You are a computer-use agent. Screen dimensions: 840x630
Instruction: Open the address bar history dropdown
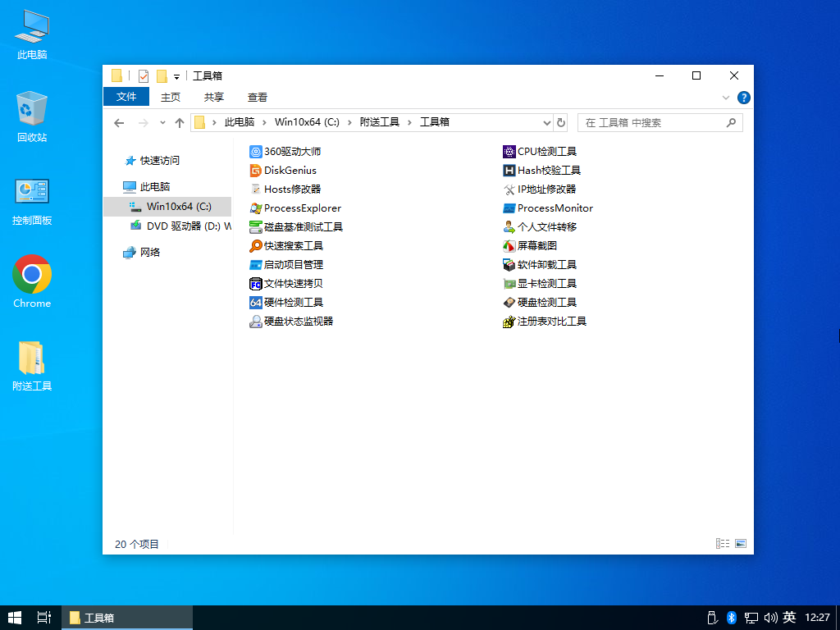[546, 123]
